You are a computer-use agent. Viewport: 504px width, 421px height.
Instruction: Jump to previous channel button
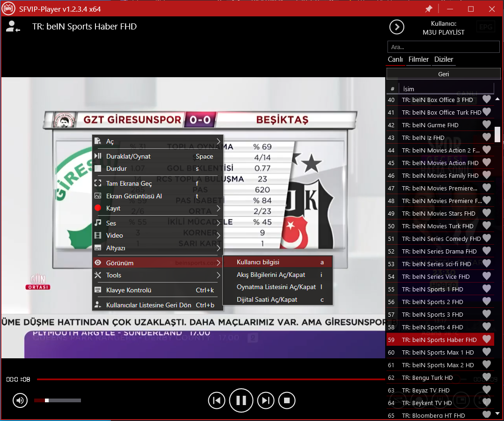[x=216, y=400]
